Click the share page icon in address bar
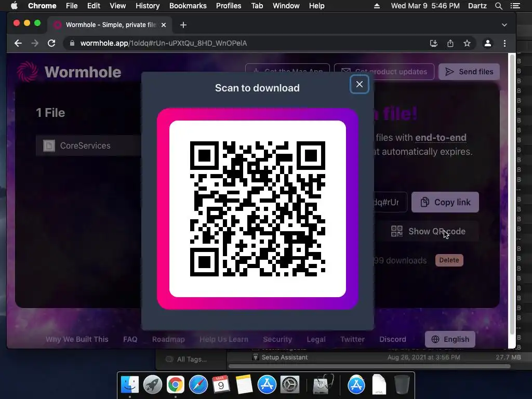The height and width of the screenshot is (399, 532). point(450,43)
